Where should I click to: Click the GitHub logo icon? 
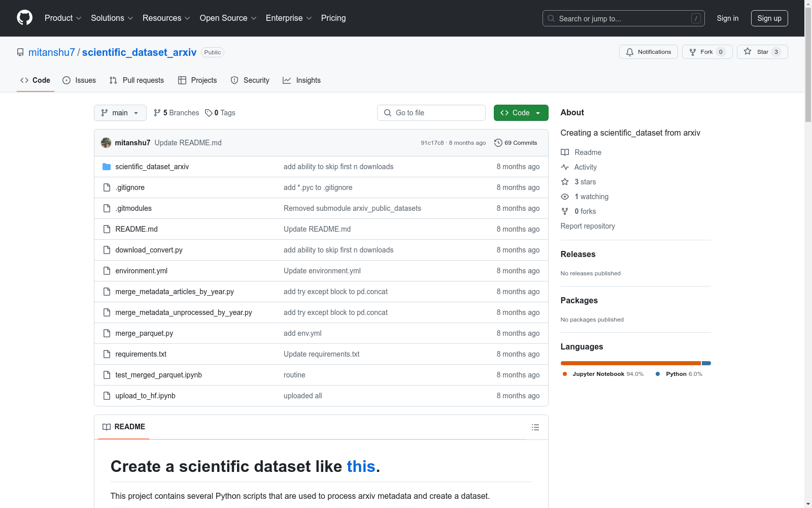24,18
